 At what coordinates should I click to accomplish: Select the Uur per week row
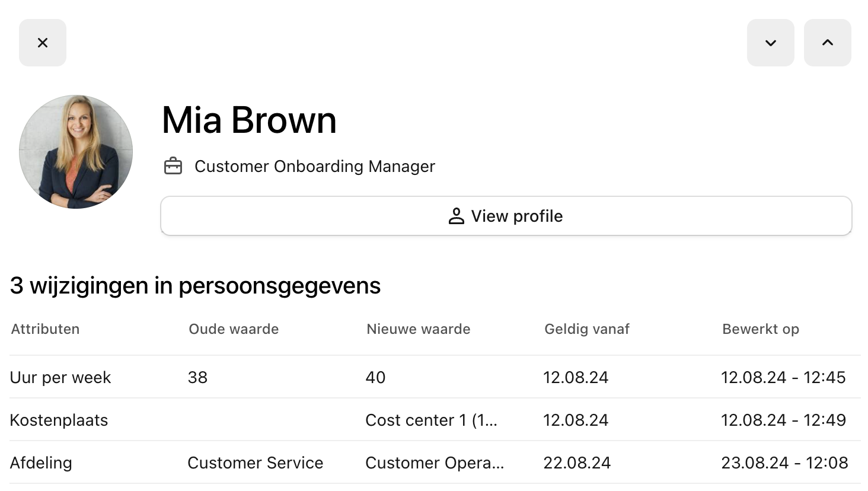[x=60, y=377]
